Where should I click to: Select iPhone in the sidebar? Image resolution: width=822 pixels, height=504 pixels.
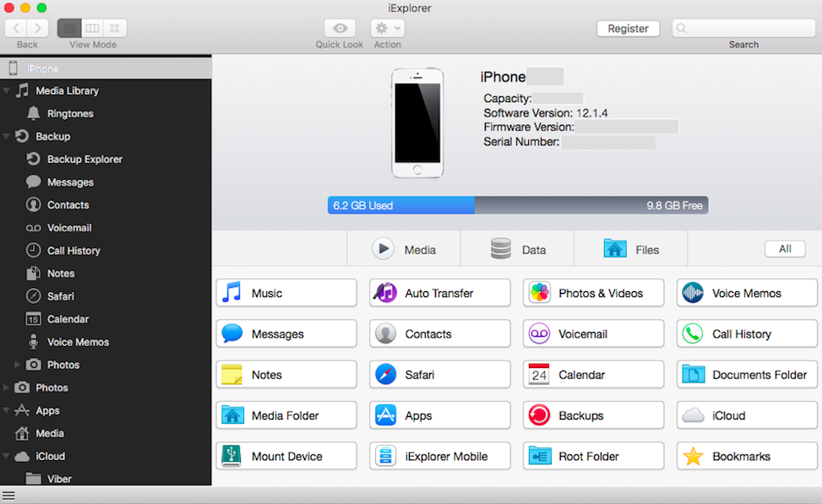[106, 68]
